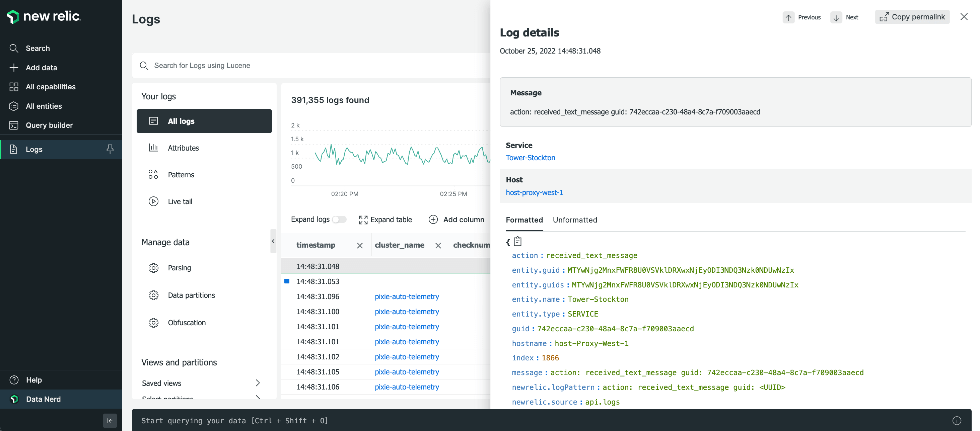The height and width of the screenshot is (431, 980).
Task: Click Copy permalink
Action: coord(912,17)
